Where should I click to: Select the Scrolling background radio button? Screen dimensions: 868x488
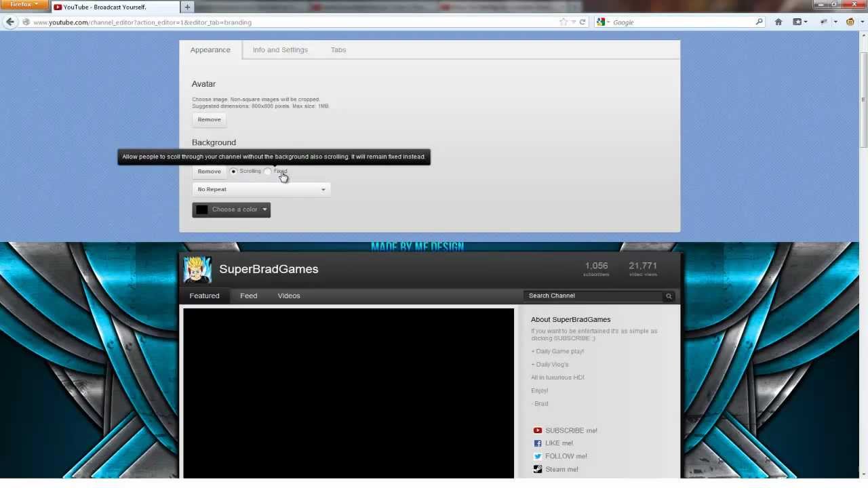point(233,171)
